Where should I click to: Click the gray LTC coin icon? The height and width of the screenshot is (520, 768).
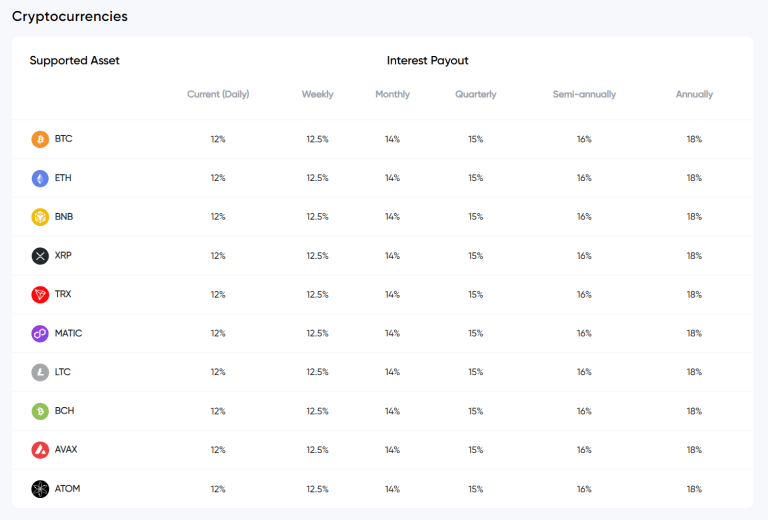tap(40, 372)
